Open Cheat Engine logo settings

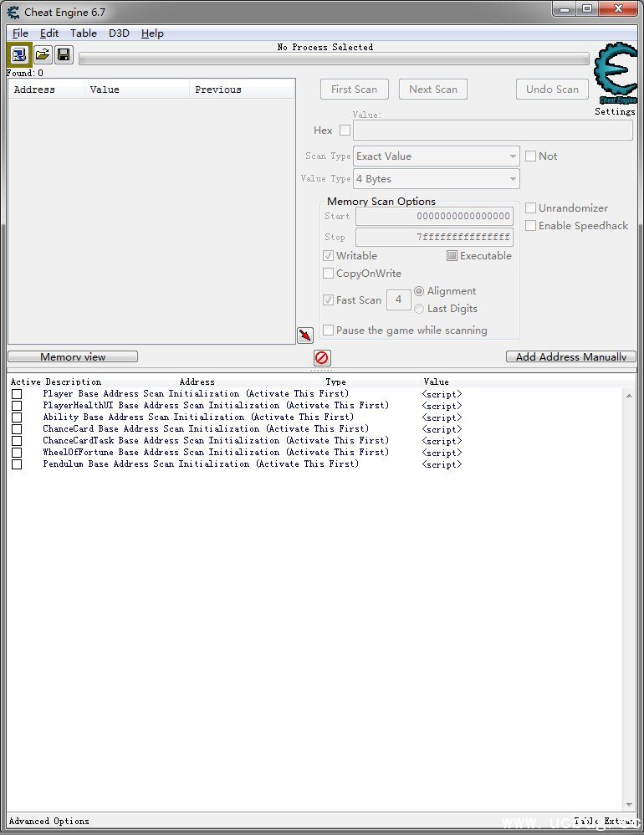(x=616, y=74)
